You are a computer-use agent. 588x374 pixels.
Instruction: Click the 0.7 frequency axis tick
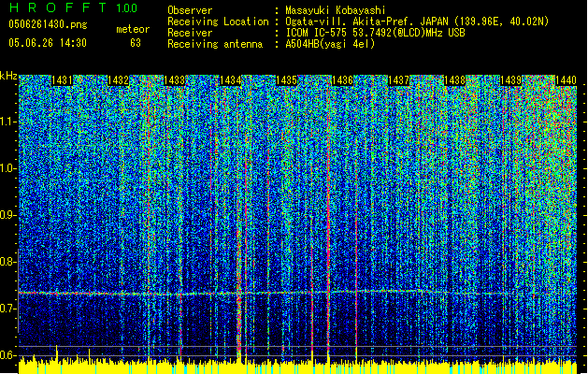[x=8, y=308]
